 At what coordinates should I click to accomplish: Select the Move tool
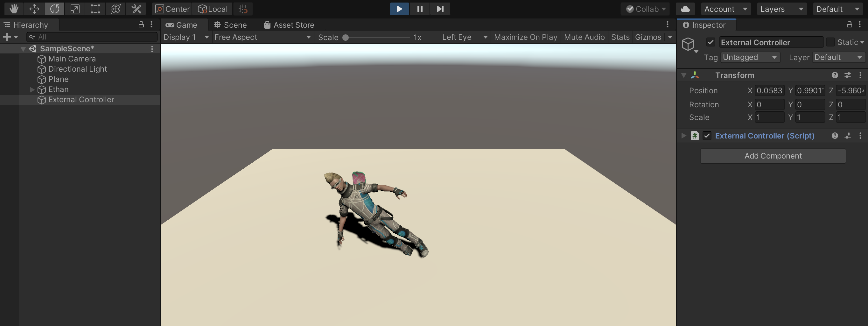tap(34, 9)
